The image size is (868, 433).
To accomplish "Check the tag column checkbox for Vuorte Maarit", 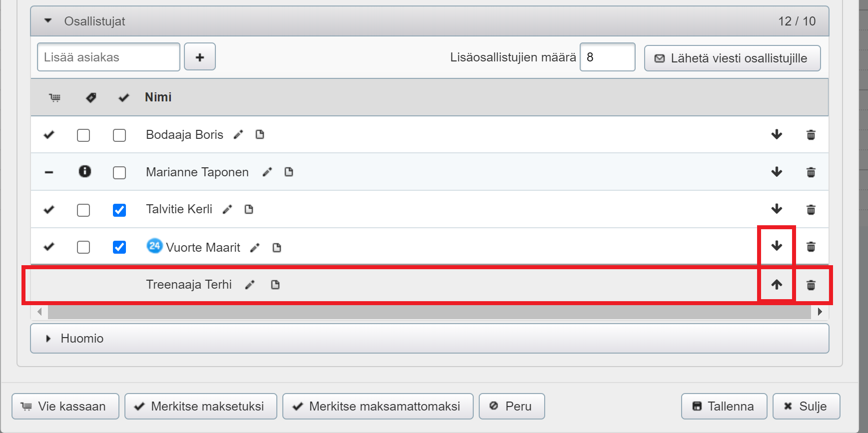I will click(x=83, y=247).
